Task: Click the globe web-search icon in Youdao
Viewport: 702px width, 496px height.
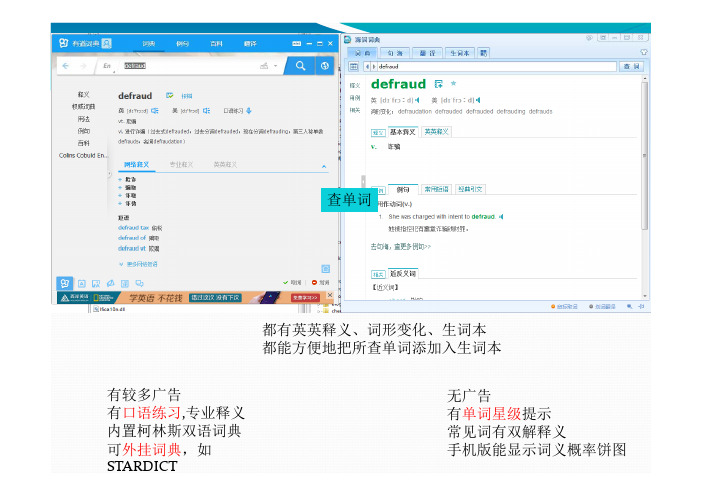Action: click(x=325, y=66)
